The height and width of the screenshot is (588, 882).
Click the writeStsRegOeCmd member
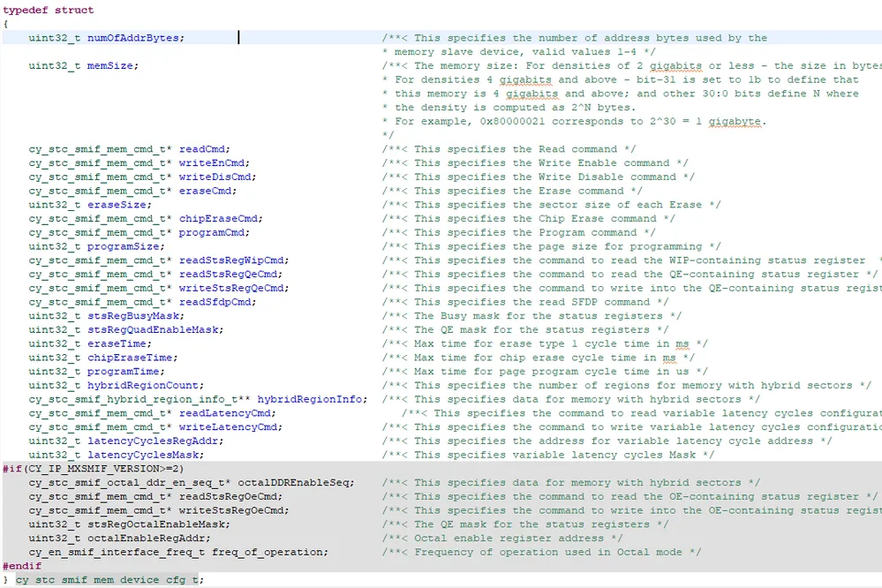230,510
